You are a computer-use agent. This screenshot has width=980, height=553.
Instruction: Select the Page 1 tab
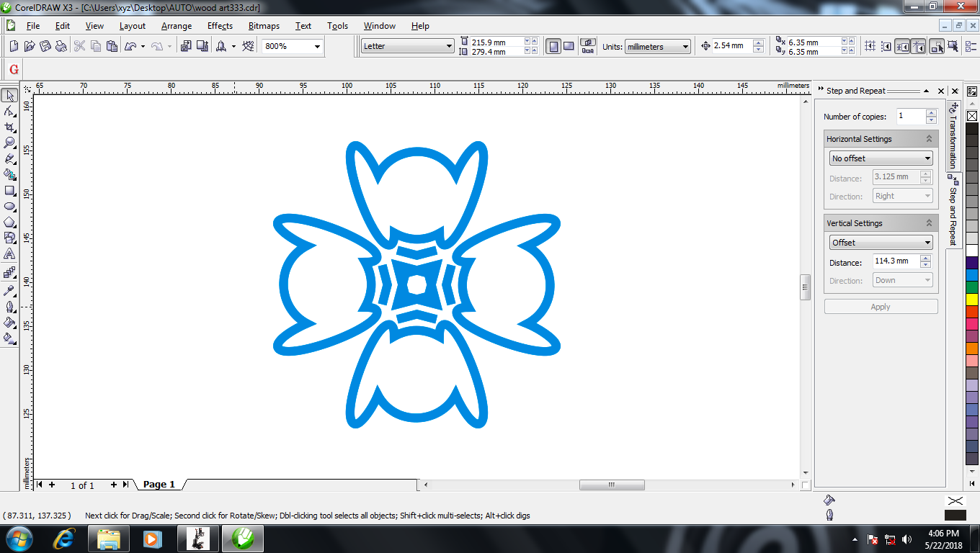tap(159, 485)
